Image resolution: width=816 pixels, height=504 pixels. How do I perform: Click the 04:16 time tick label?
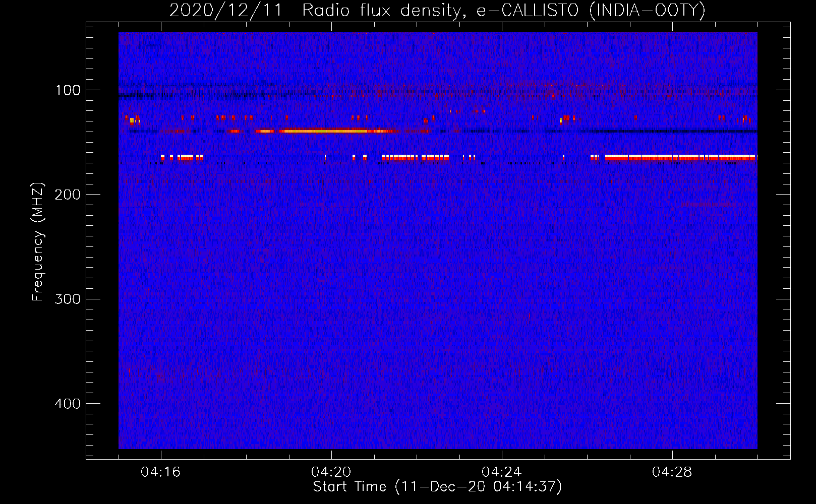pyautogui.click(x=161, y=472)
